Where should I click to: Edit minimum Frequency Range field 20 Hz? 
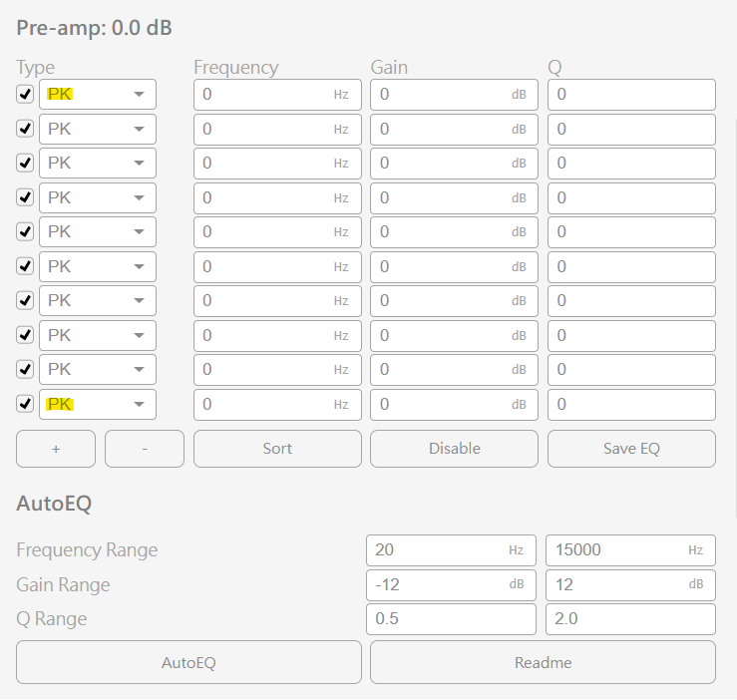[451, 550]
